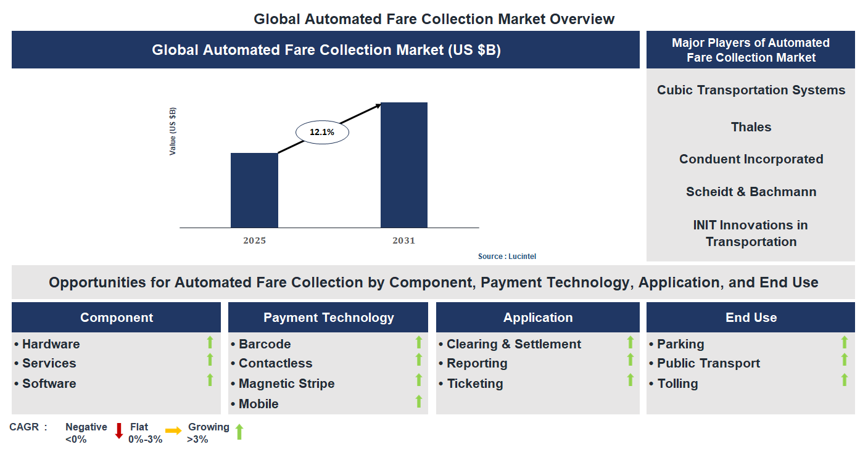
Task: Click the 12.1% CAGR bubble
Action: pos(321,131)
